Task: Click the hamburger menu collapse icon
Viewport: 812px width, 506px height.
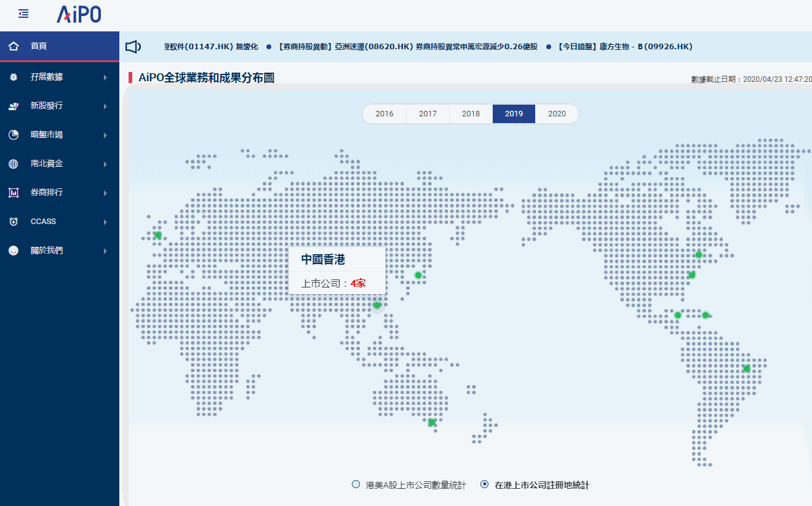Action: [x=23, y=13]
